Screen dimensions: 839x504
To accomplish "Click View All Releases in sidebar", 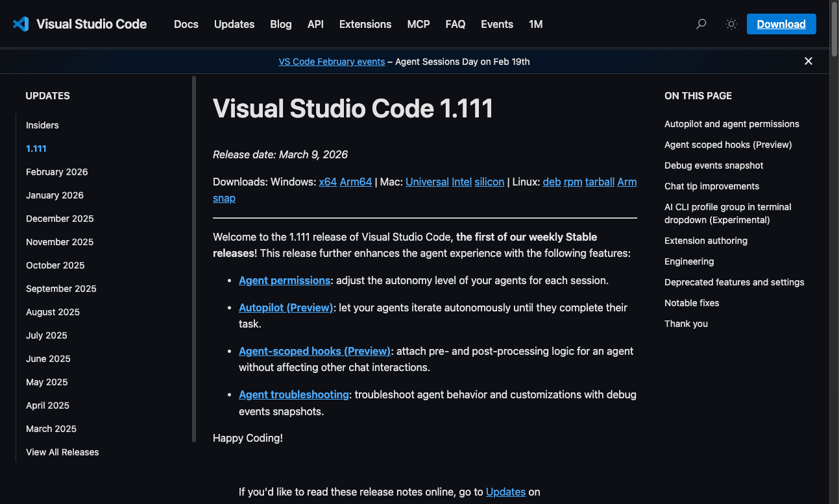I will (62, 452).
